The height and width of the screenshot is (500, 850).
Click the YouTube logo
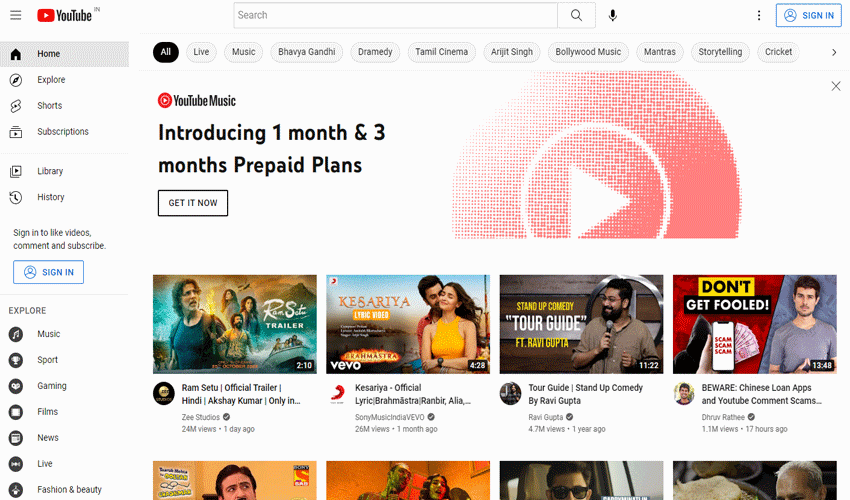click(65, 15)
